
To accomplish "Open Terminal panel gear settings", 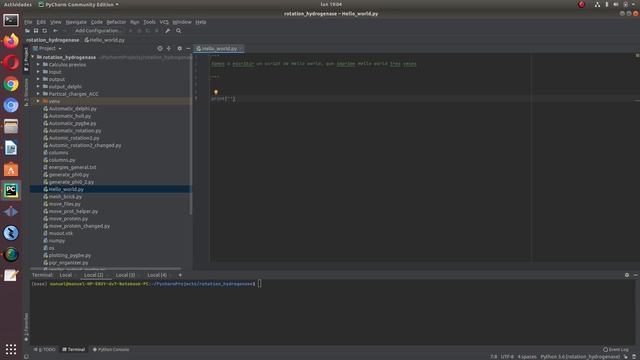I will click(627, 275).
